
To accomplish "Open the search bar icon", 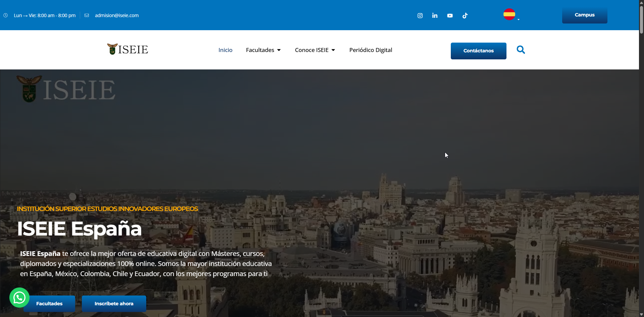I will (x=521, y=50).
